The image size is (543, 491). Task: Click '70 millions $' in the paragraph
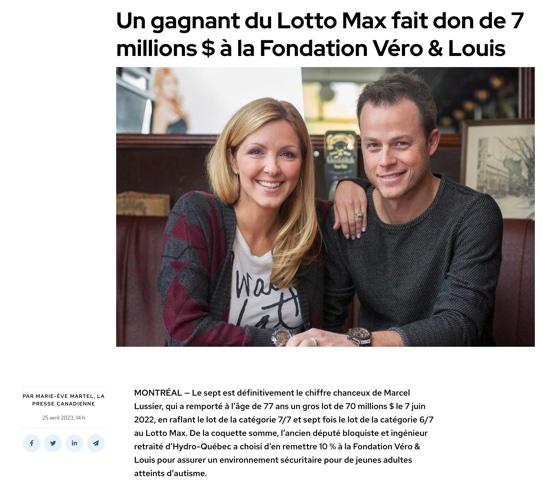(370, 406)
